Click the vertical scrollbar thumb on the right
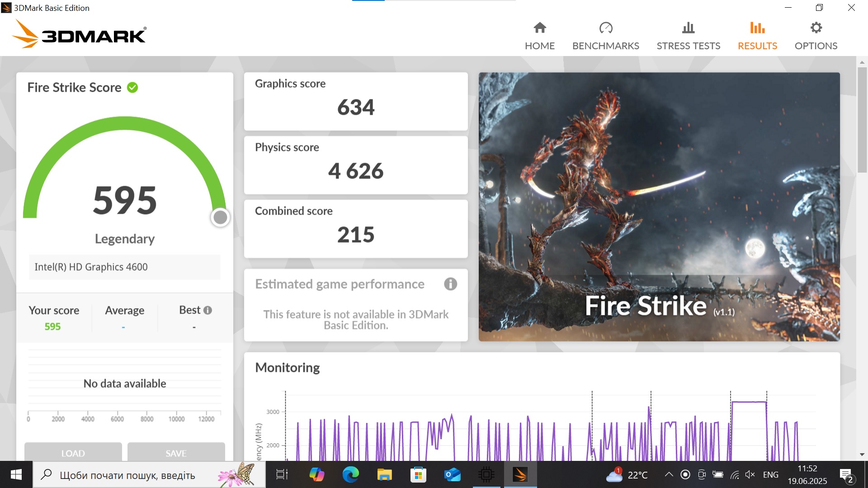The height and width of the screenshot is (488, 868). coord(862,120)
